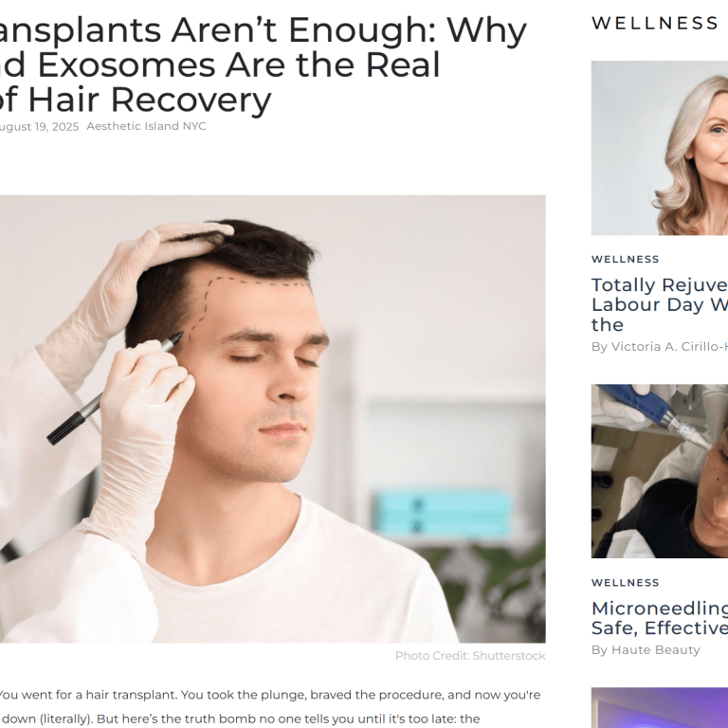Click WELLNESS tag above Microneedling article
Image resolution: width=728 pixels, height=728 pixels.
click(625, 583)
